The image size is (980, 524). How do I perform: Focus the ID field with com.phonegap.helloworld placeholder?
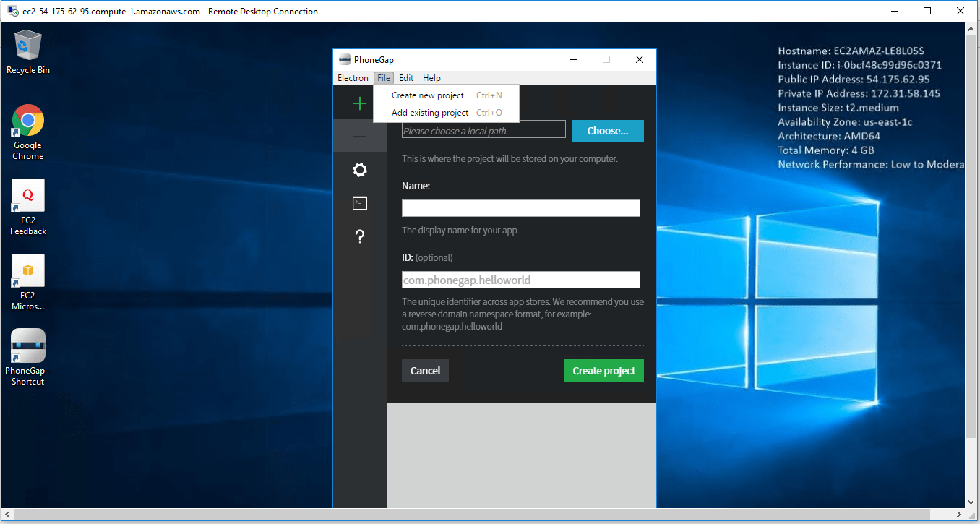[520, 280]
